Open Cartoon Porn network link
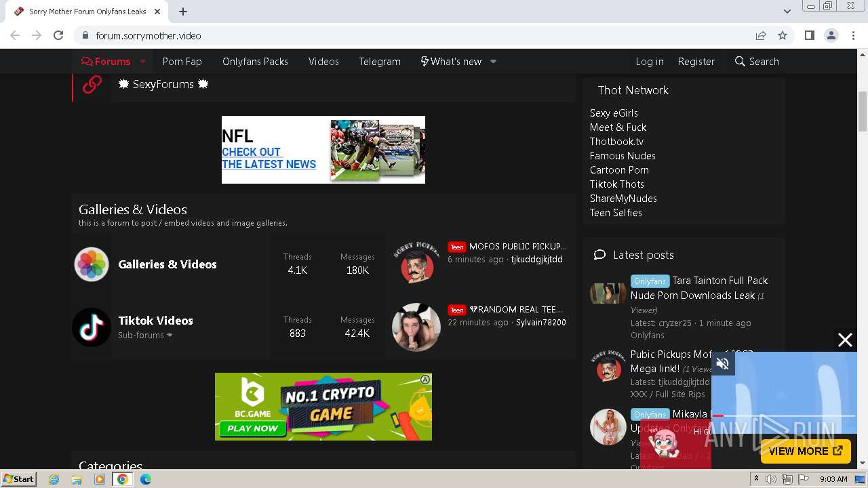The image size is (868, 488). pos(619,170)
